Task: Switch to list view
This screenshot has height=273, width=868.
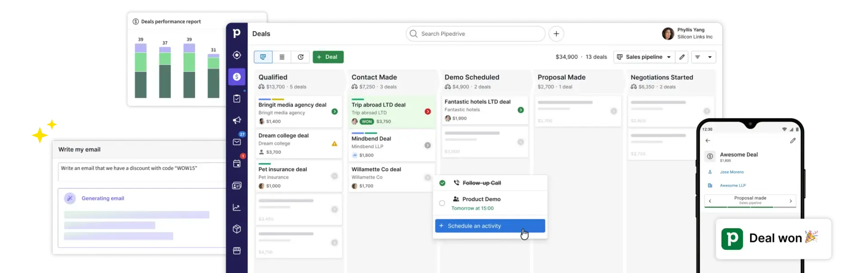Action: (282, 57)
